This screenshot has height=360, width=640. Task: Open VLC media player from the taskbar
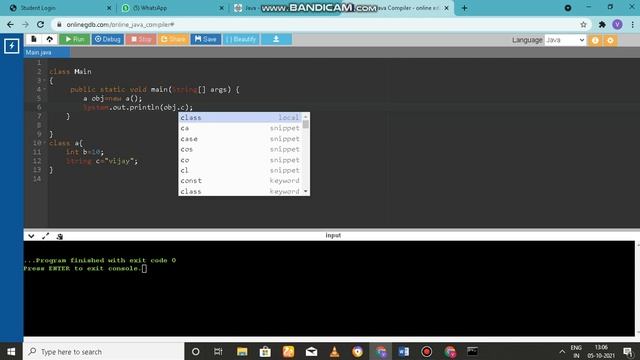[x=334, y=351]
